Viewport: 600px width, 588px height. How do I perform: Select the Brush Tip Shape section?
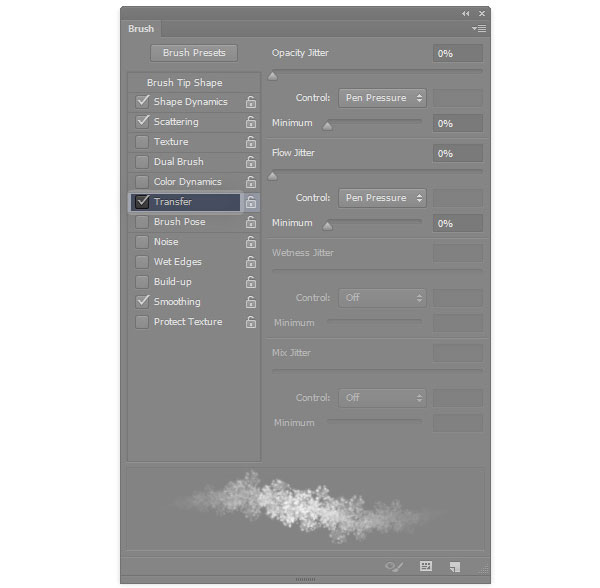click(x=184, y=83)
